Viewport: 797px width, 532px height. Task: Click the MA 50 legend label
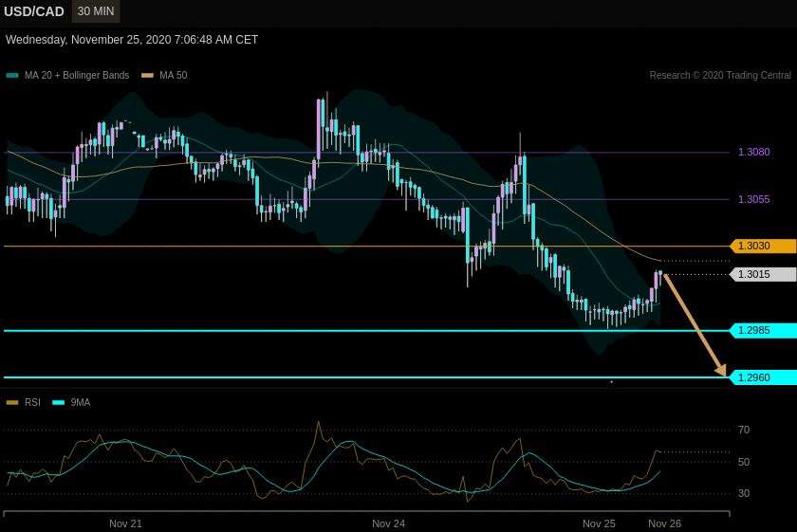tap(174, 75)
